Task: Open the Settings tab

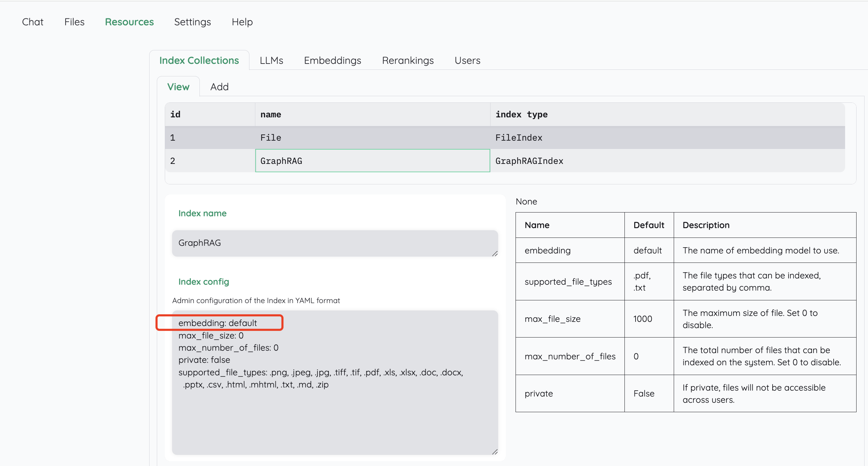Action: (192, 22)
